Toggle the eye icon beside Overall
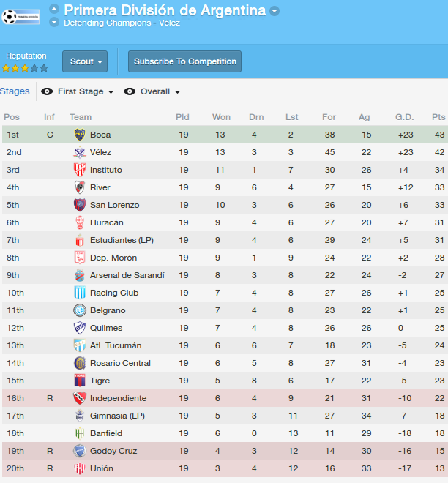Viewport: 448px width, 483px height. click(130, 91)
